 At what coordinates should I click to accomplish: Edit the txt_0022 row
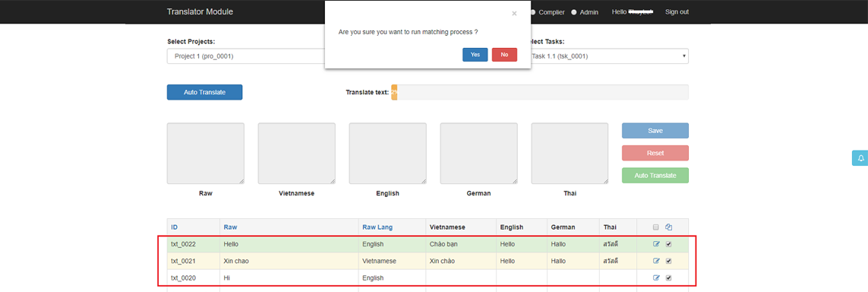click(657, 244)
